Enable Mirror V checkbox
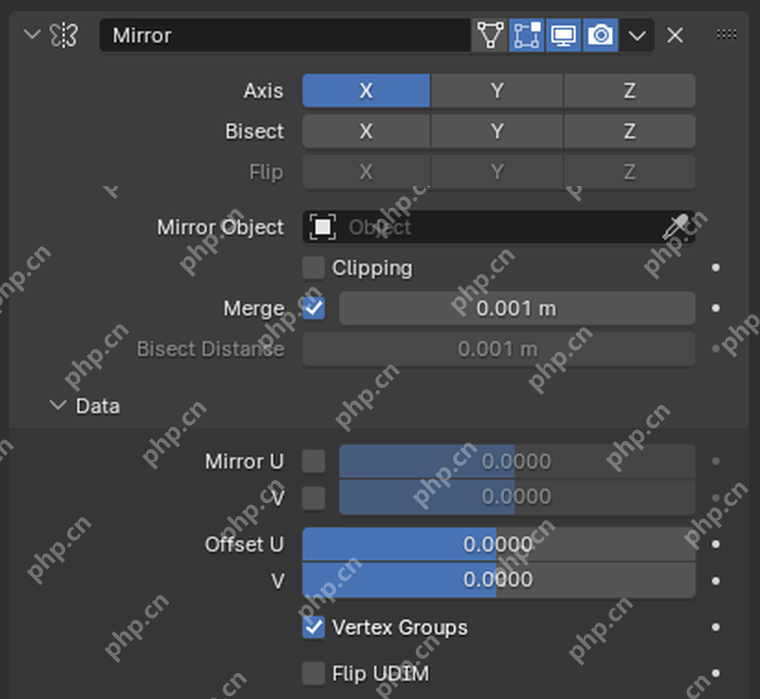760x699 pixels. click(314, 498)
